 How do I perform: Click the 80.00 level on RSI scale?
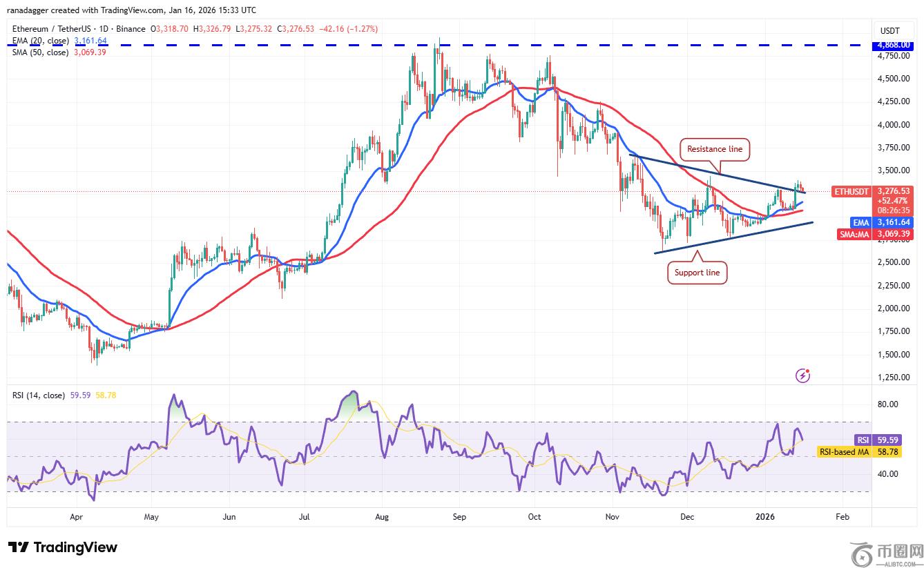888,404
